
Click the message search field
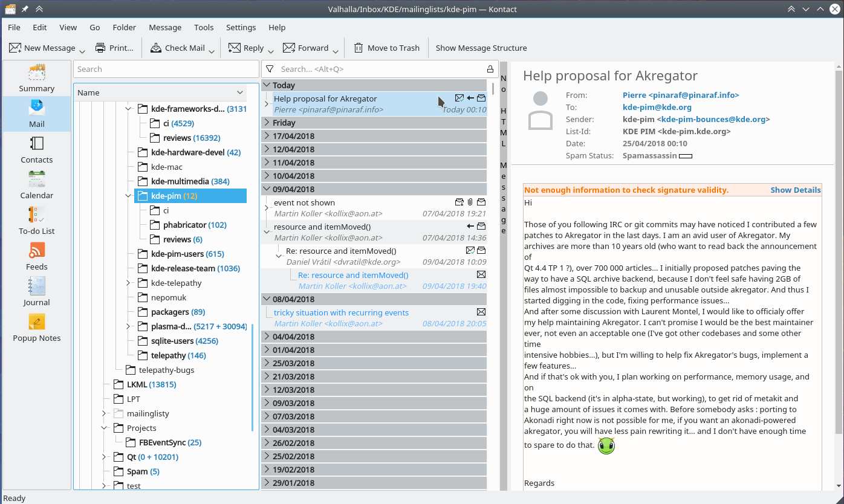381,69
